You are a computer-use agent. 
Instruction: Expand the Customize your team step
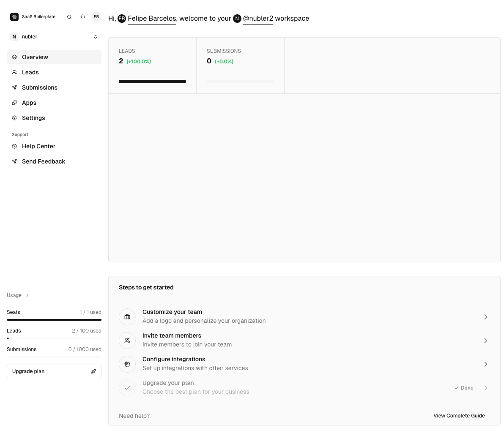(x=485, y=316)
